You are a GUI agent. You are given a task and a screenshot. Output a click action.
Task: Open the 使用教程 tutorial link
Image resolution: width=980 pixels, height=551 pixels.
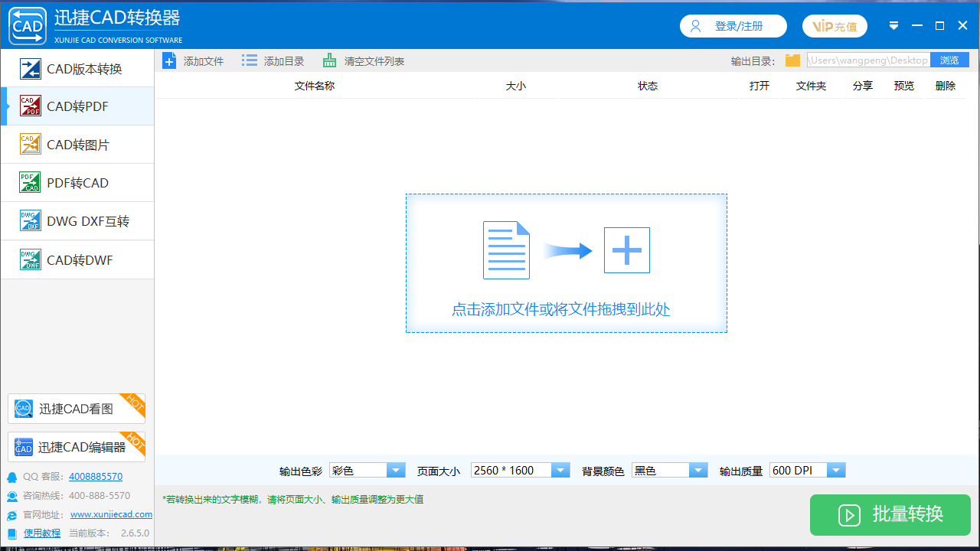point(42,533)
